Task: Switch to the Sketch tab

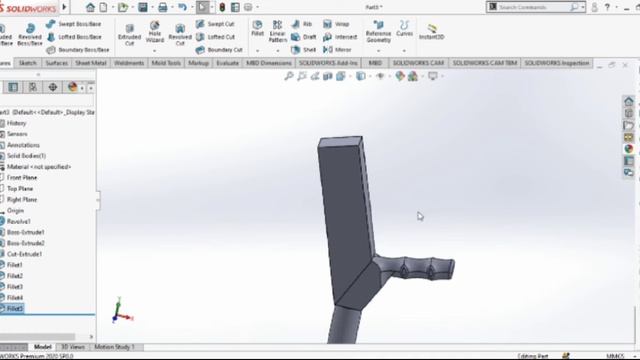Action: click(x=28, y=63)
